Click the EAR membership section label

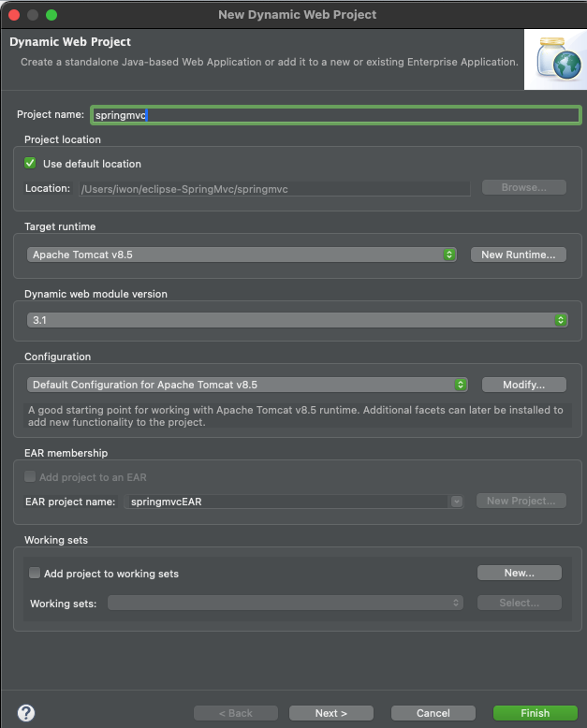click(66, 453)
